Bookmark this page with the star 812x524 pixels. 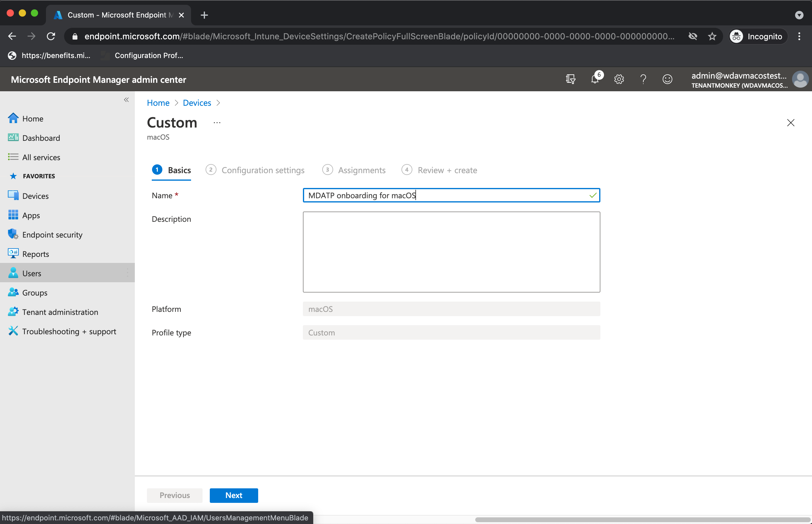[712, 36]
